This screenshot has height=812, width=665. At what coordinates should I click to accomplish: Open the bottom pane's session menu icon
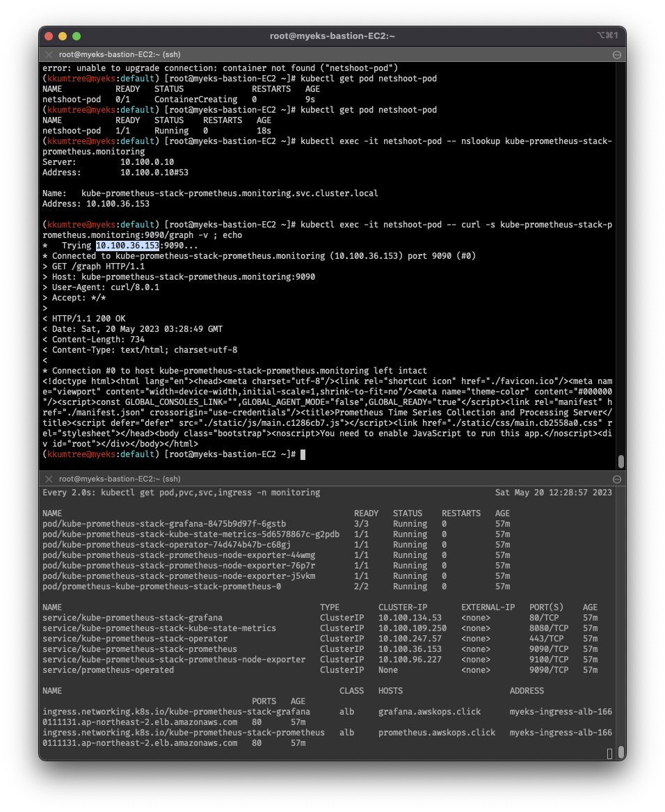617,479
